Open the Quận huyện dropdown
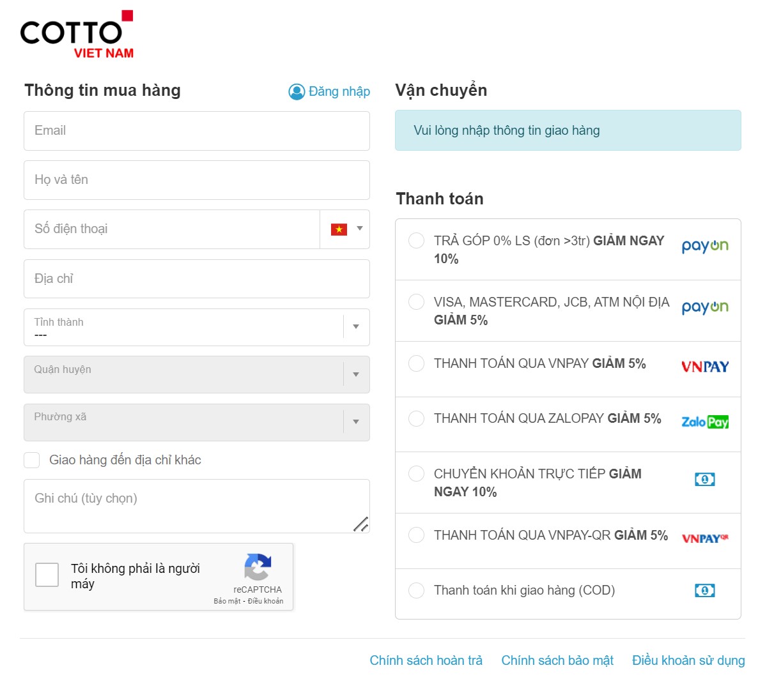This screenshot has width=758, height=700. 197,374
